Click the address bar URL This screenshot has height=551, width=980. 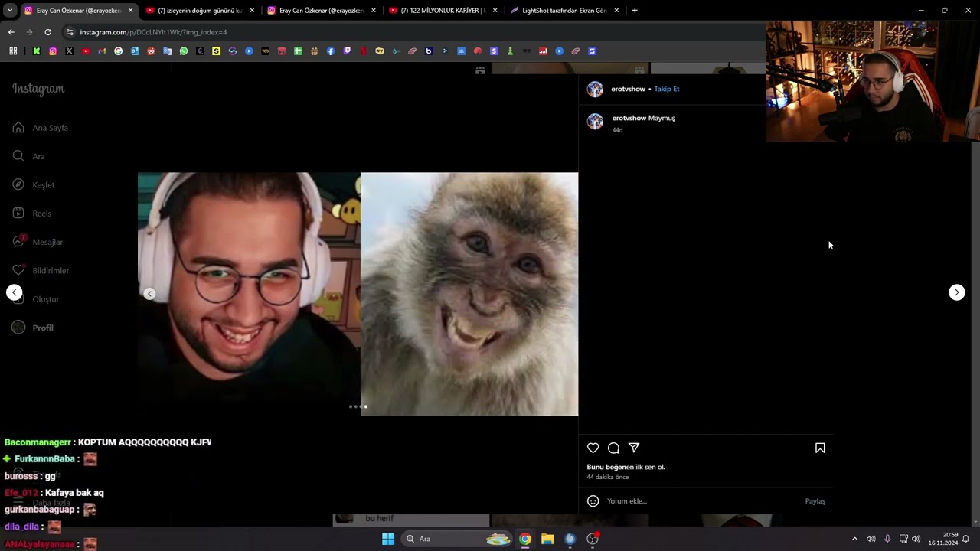tap(153, 32)
